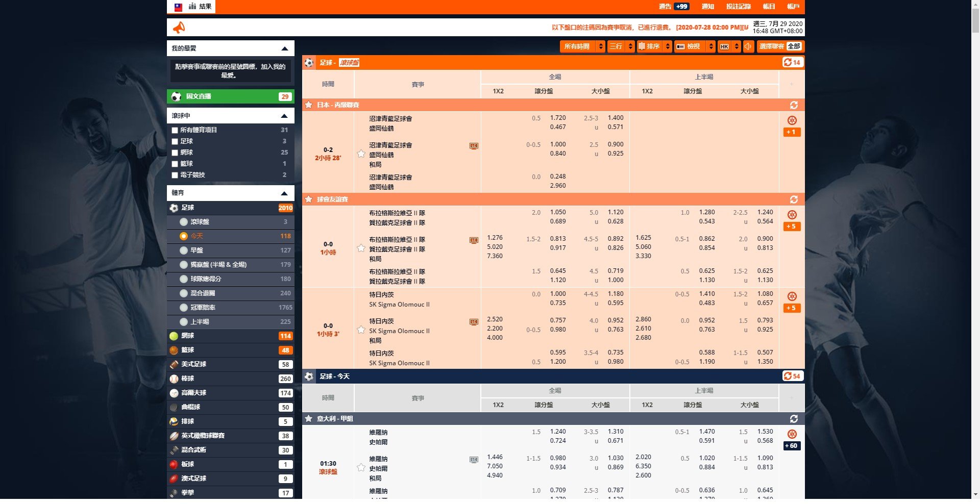Click the green 圖文直播 live button
Viewport: 980px width, 504px height.
[230, 96]
